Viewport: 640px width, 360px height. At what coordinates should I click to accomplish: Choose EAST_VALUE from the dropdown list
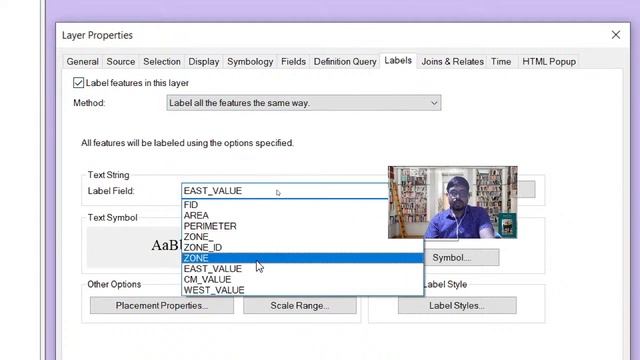point(302,269)
